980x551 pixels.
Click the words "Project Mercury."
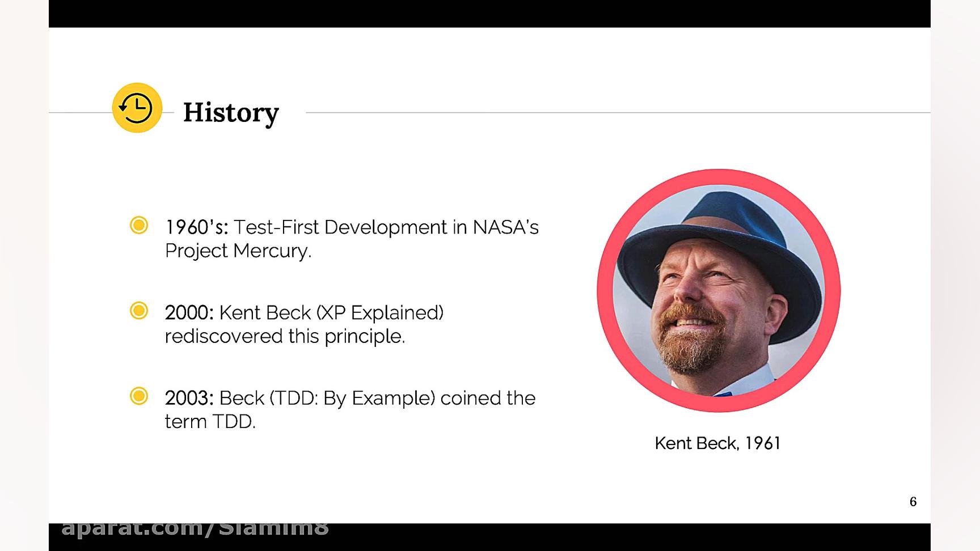[238, 251]
